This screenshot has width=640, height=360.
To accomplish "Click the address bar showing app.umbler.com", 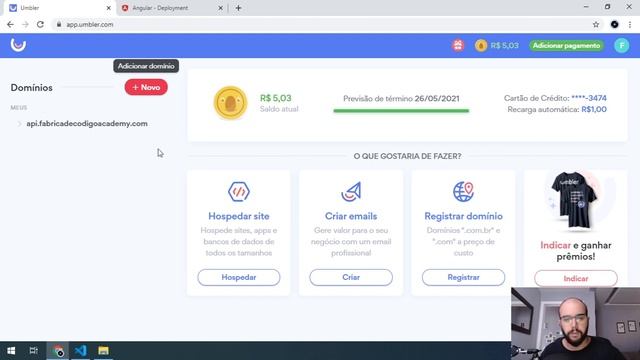I will point(327,24).
